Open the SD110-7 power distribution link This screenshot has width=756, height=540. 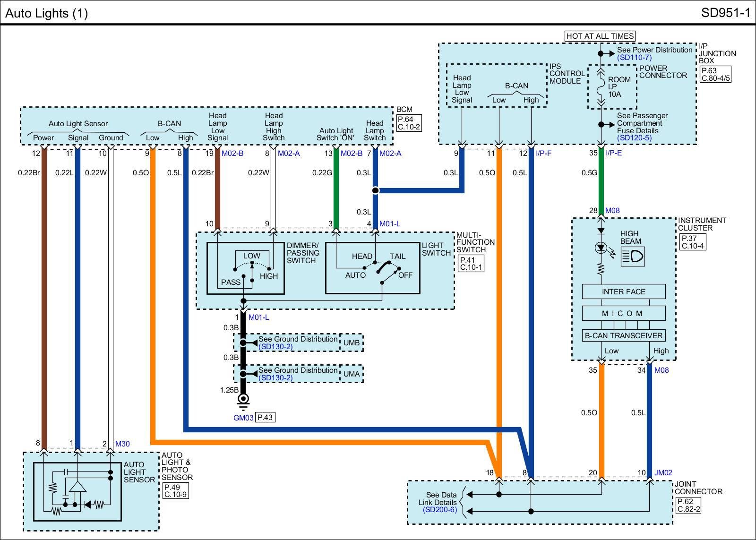634,58
